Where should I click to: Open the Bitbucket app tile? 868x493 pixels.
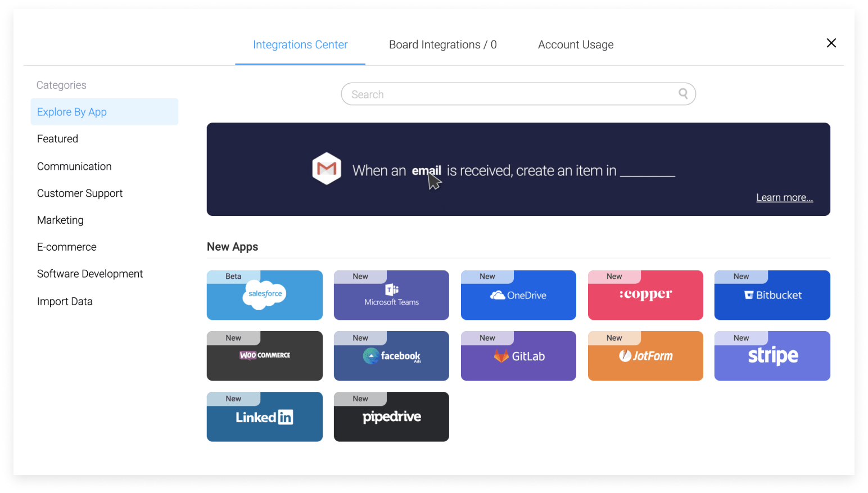point(772,295)
